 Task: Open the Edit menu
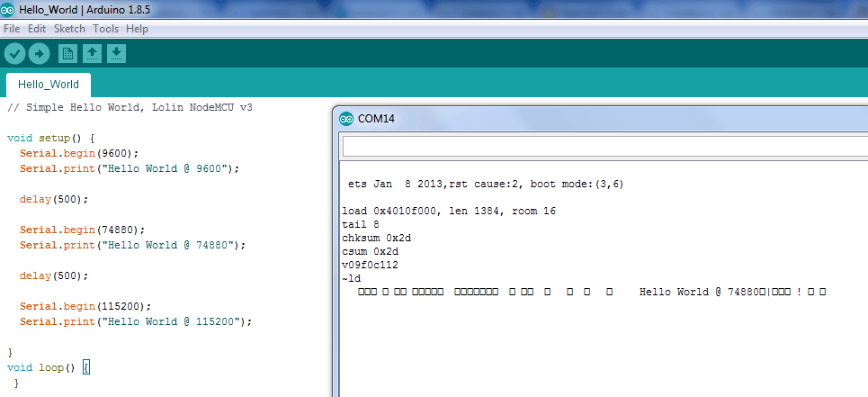(x=37, y=29)
